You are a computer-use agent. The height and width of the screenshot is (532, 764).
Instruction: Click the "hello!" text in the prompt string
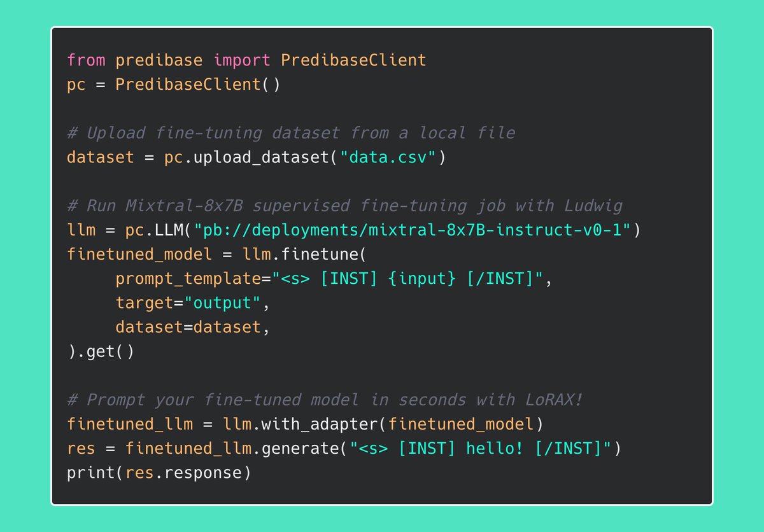(x=493, y=448)
